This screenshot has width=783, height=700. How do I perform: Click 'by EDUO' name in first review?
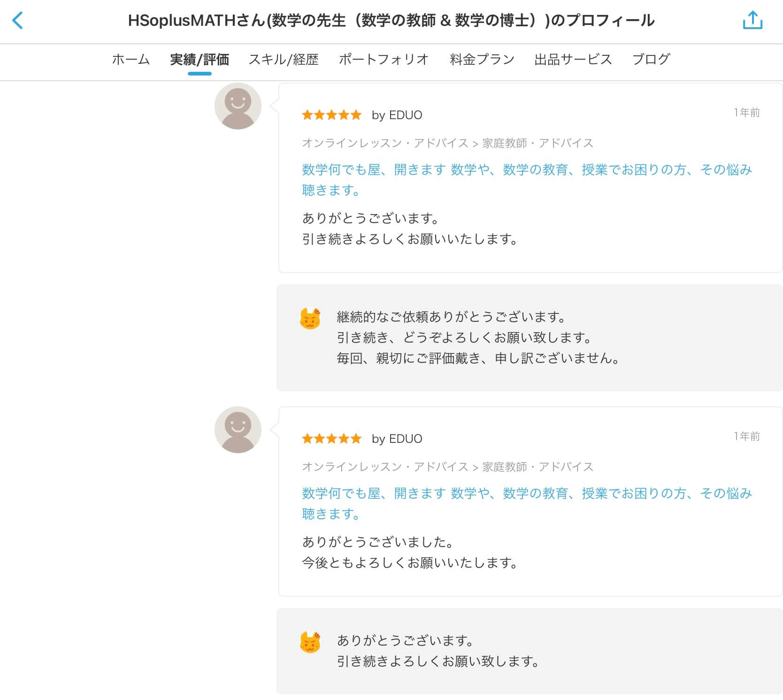point(397,115)
